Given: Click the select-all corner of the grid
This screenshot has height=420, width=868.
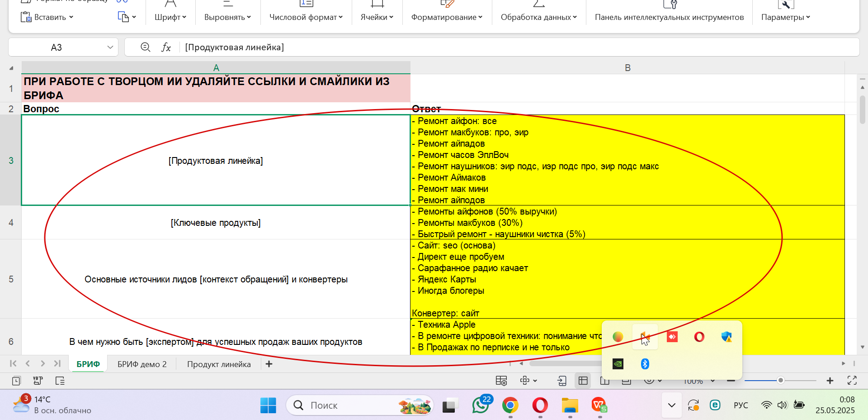Looking at the screenshot, I should 11,68.
